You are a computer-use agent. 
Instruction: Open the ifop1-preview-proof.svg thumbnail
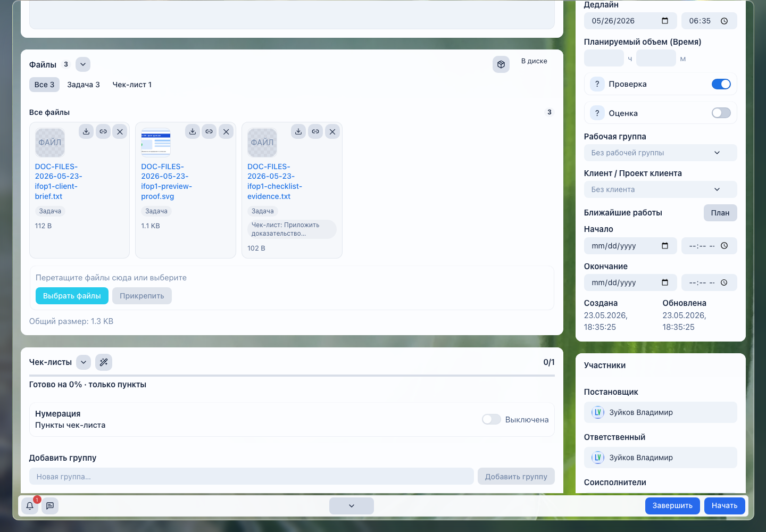[156, 143]
